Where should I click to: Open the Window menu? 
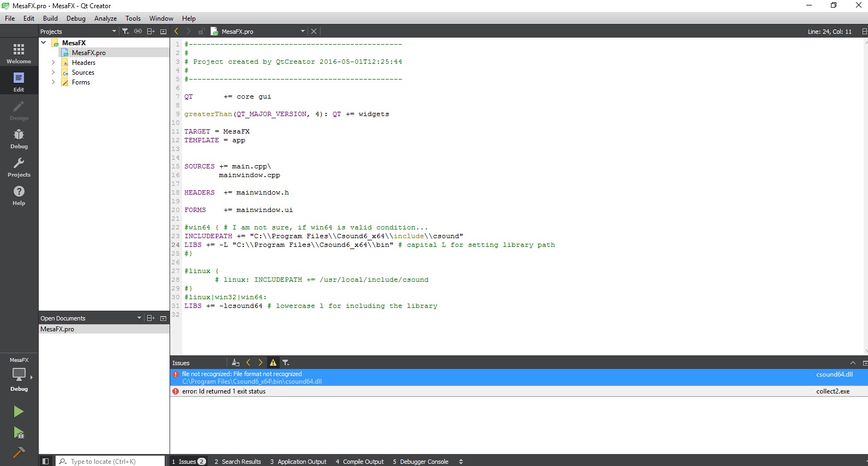(x=161, y=19)
